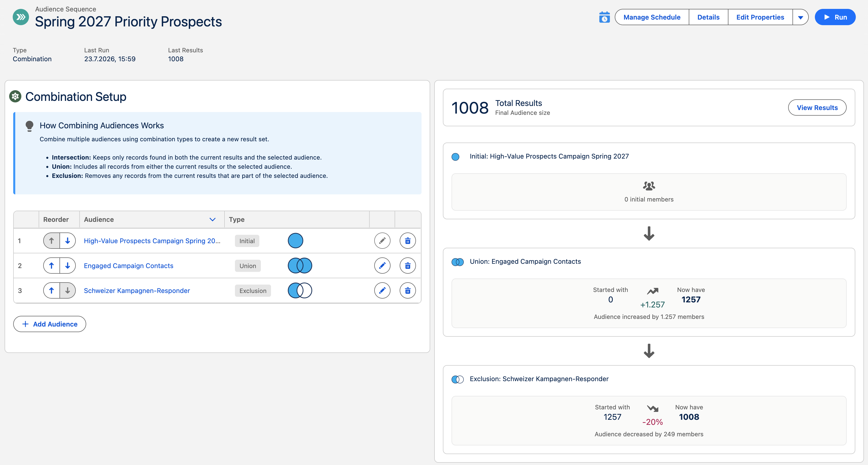Move Engaged Campaign Contacts row up
868x465 pixels.
[52, 266]
